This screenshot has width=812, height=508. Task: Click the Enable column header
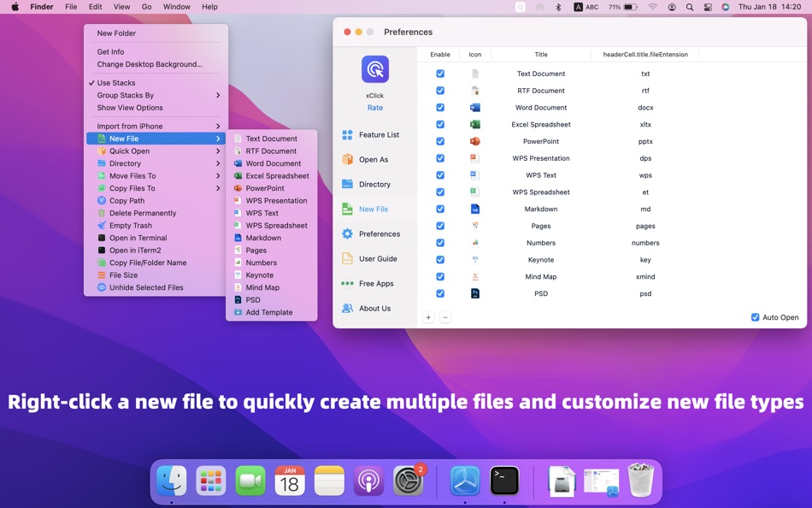click(440, 55)
